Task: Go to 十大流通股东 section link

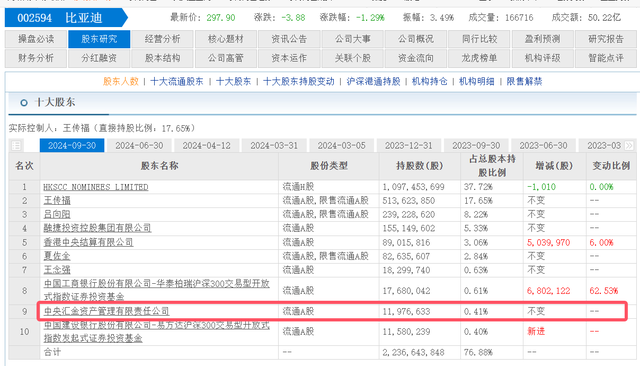Action: tap(177, 81)
